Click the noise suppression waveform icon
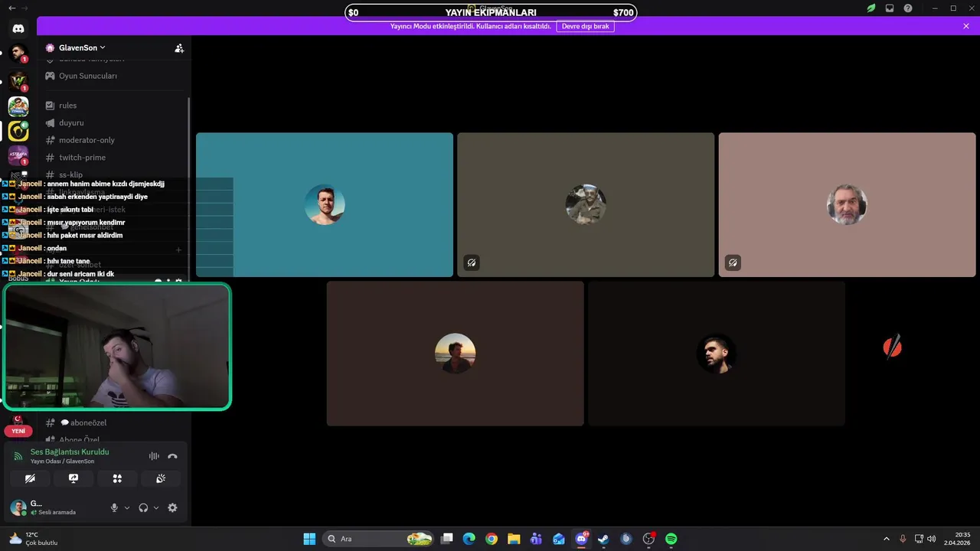The image size is (980, 551). (x=154, y=456)
